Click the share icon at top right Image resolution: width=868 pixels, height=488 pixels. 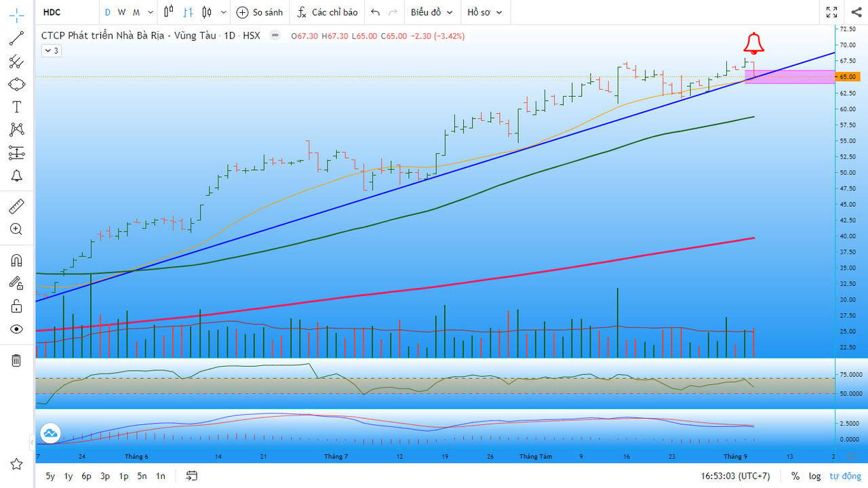(x=856, y=12)
